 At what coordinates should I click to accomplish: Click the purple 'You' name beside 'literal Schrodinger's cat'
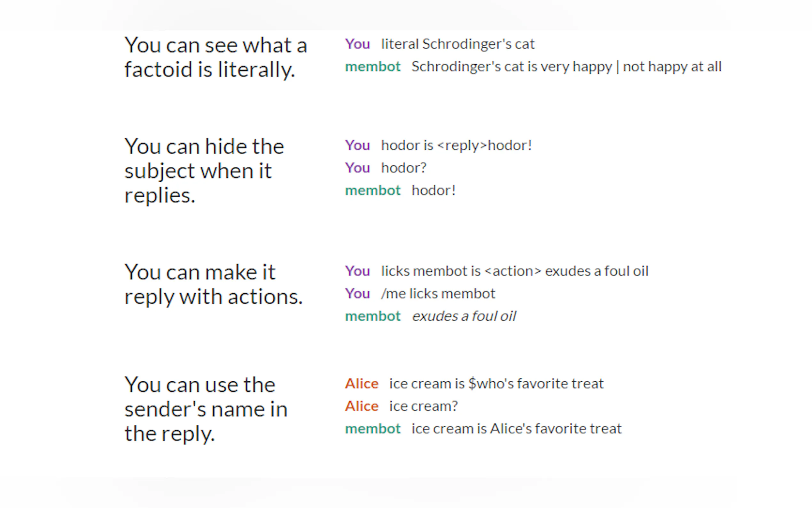click(x=357, y=44)
